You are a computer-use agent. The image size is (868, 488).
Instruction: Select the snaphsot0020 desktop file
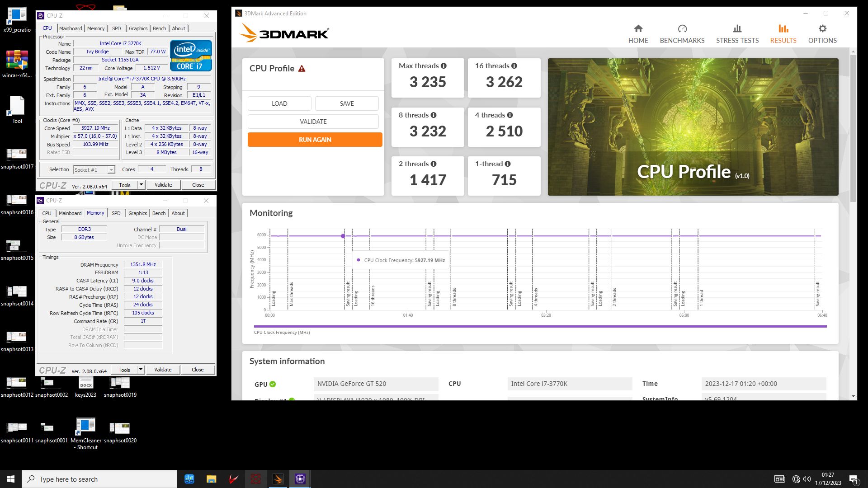tap(120, 432)
